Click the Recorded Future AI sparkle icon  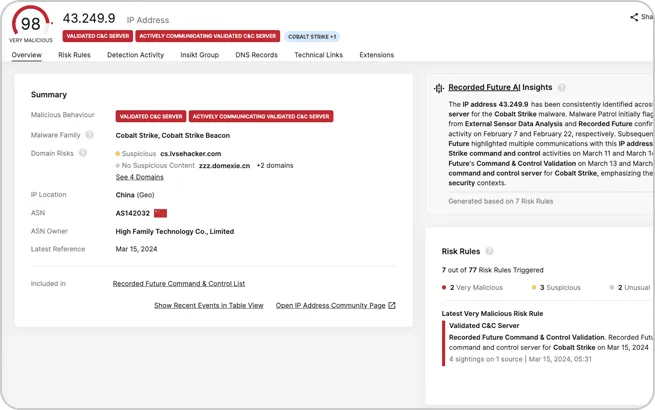[x=439, y=88]
